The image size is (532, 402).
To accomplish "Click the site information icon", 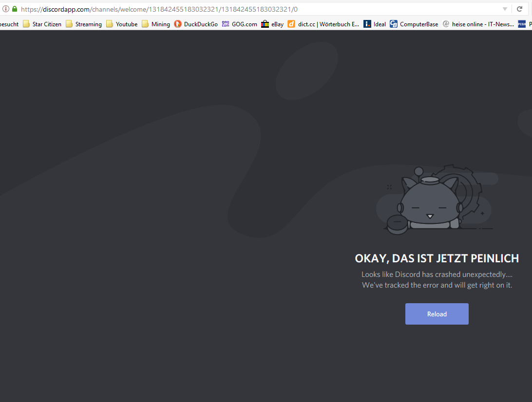I will pyautogui.click(x=6, y=9).
